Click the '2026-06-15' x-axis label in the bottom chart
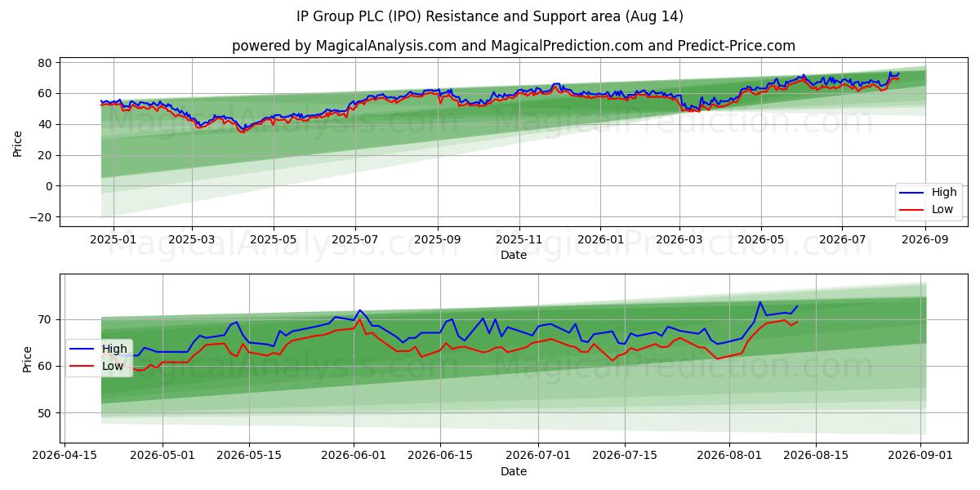Image resolution: width=980 pixels, height=490 pixels. pyautogui.click(x=440, y=456)
